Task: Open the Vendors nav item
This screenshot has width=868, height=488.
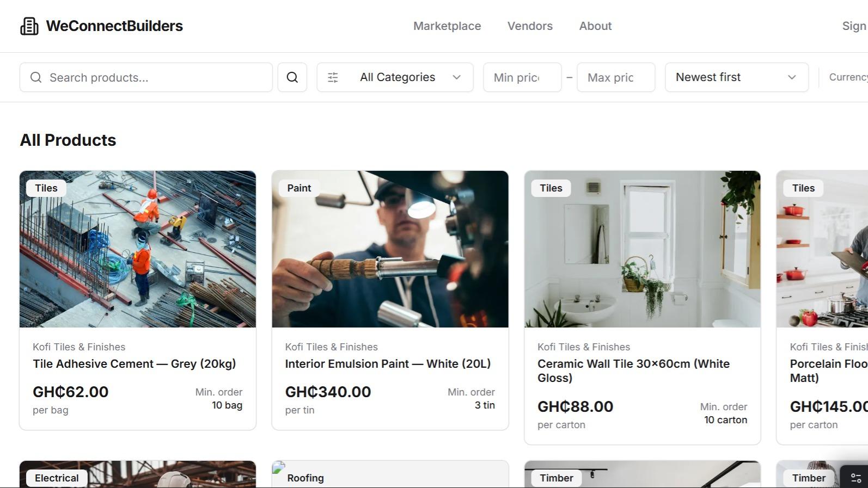Action: 529,26
